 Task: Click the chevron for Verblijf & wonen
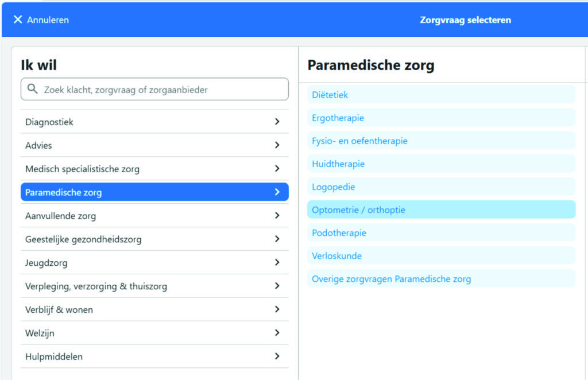click(x=277, y=309)
